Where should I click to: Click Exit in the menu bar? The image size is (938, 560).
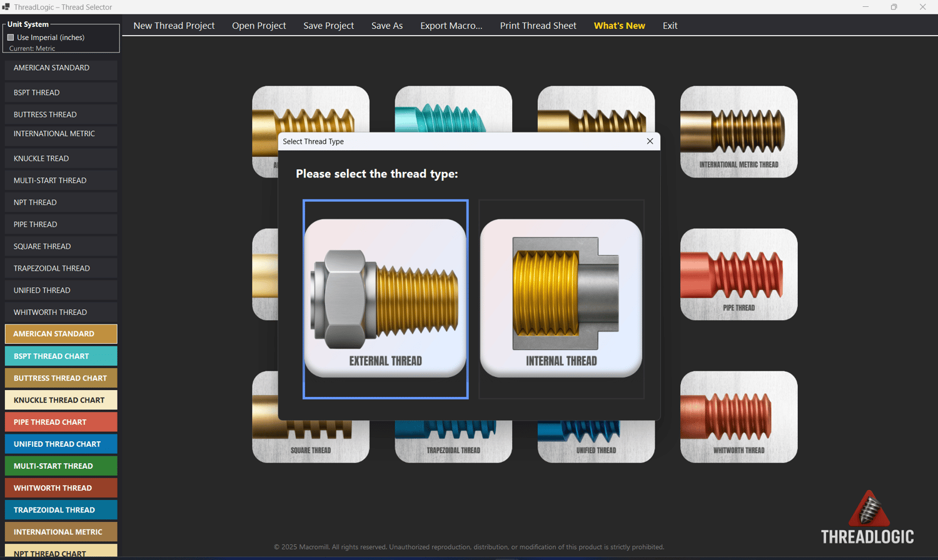pyautogui.click(x=670, y=26)
